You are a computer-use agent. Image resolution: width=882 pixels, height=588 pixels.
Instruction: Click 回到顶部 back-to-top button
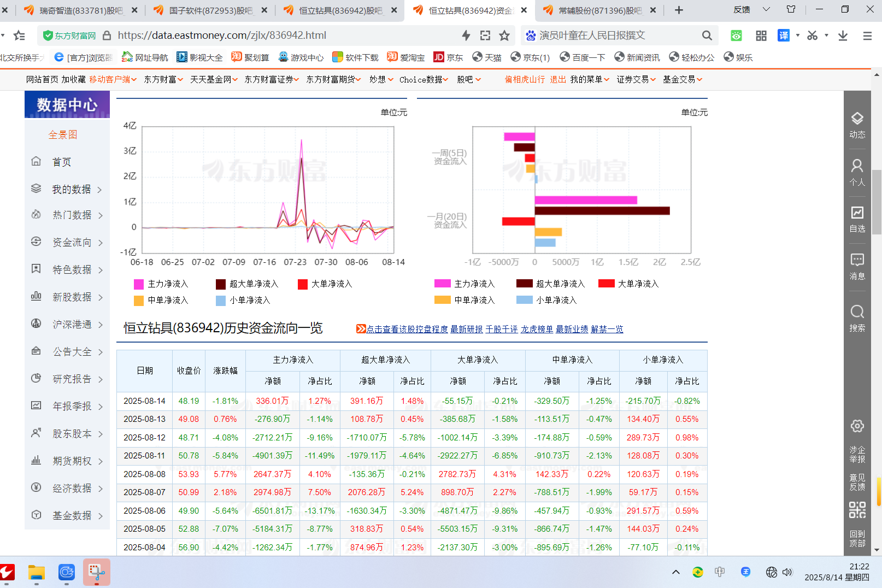pyautogui.click(x=857, y=538)
